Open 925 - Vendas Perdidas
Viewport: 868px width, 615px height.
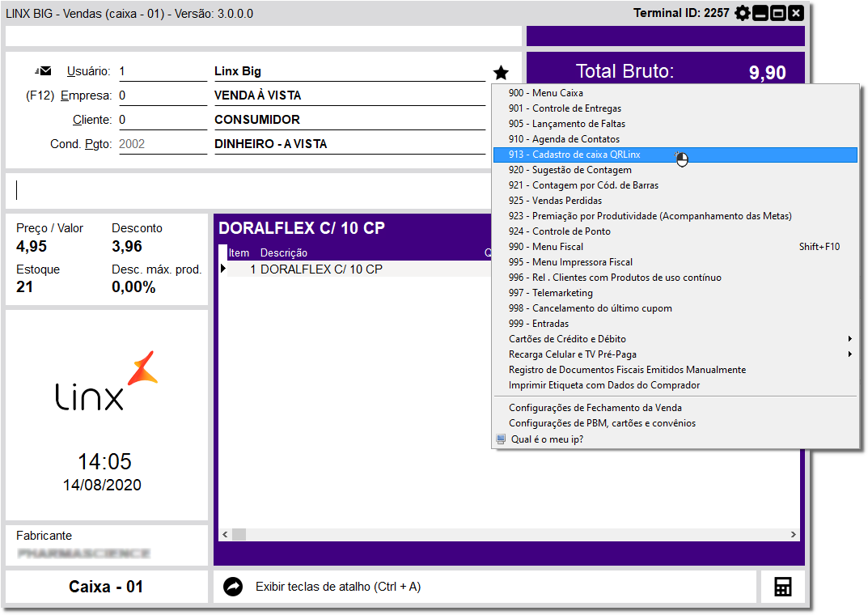(x=675, y=201)
